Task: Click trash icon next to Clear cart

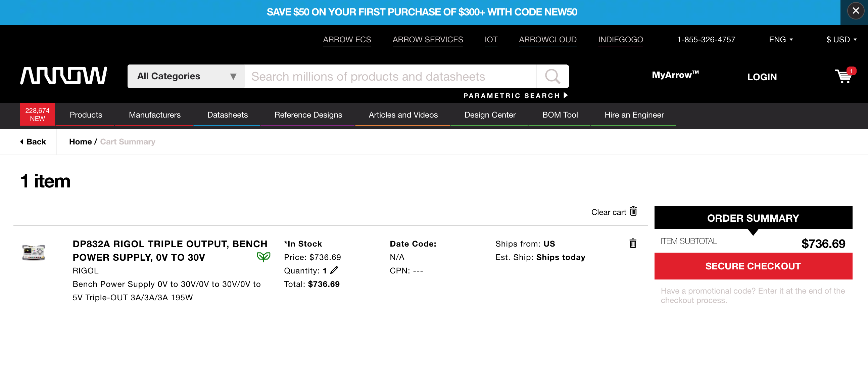Action: pyautogui.click(x=633, y=211)
